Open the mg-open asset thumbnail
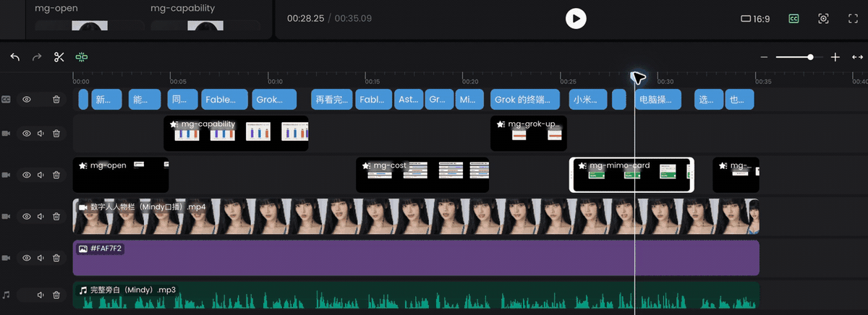 point(90,26)
